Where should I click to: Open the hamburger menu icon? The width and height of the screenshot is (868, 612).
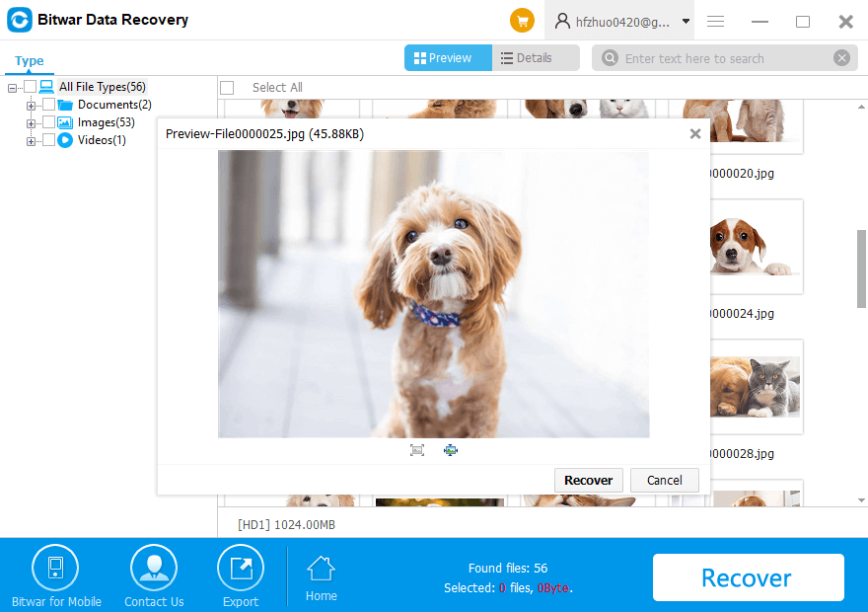point(715,22)
